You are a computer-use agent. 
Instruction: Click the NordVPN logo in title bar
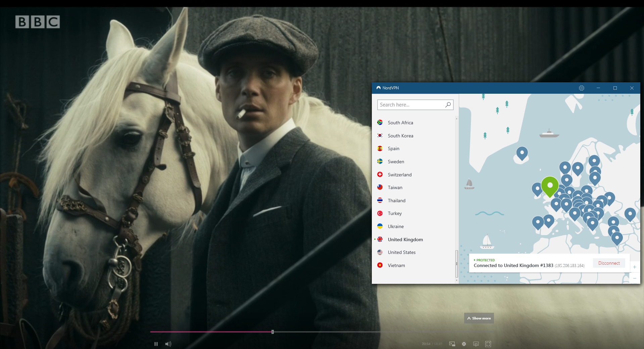pyautogui.click(x=379, y=88)
